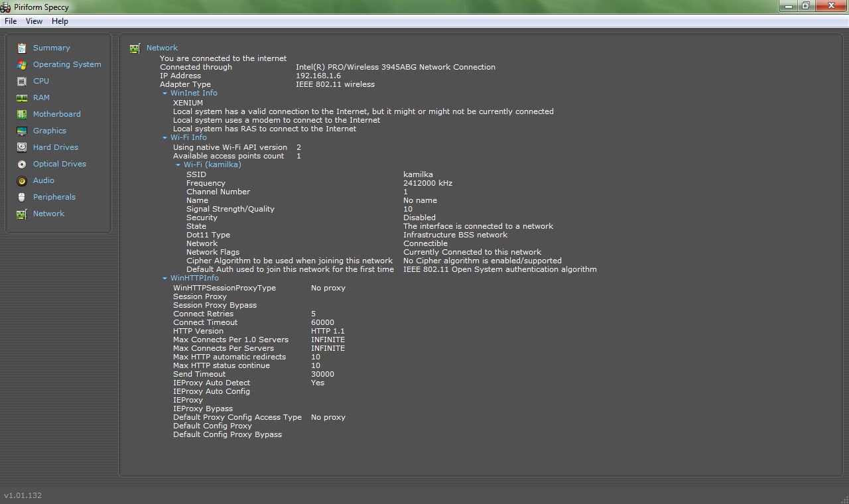Click the Security value Disabled
Image resolution: width=849 pixels, height=504 pixels.
click(419, 218)
